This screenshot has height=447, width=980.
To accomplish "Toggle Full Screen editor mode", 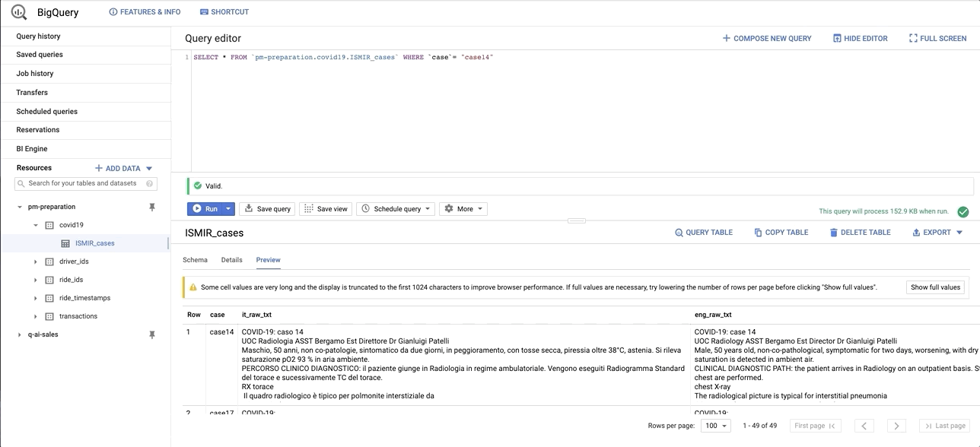I will [x=937, y=38].
